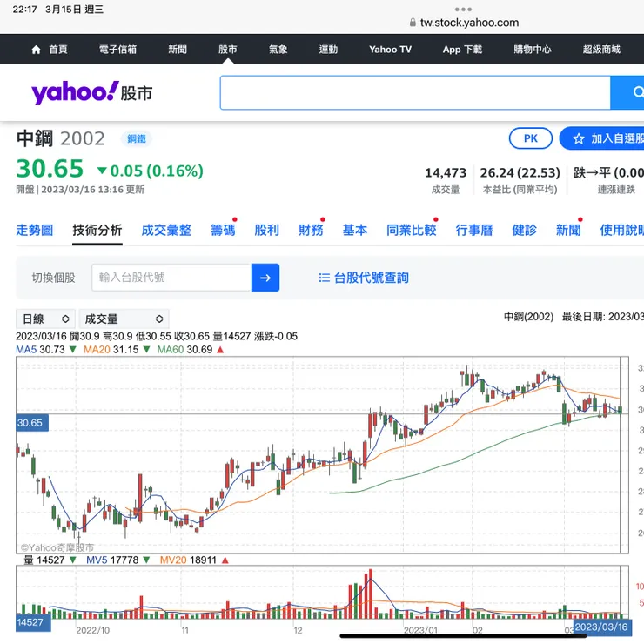Open the App 下載 link
The image size is (644, 644).
click(x=462, y=50)
